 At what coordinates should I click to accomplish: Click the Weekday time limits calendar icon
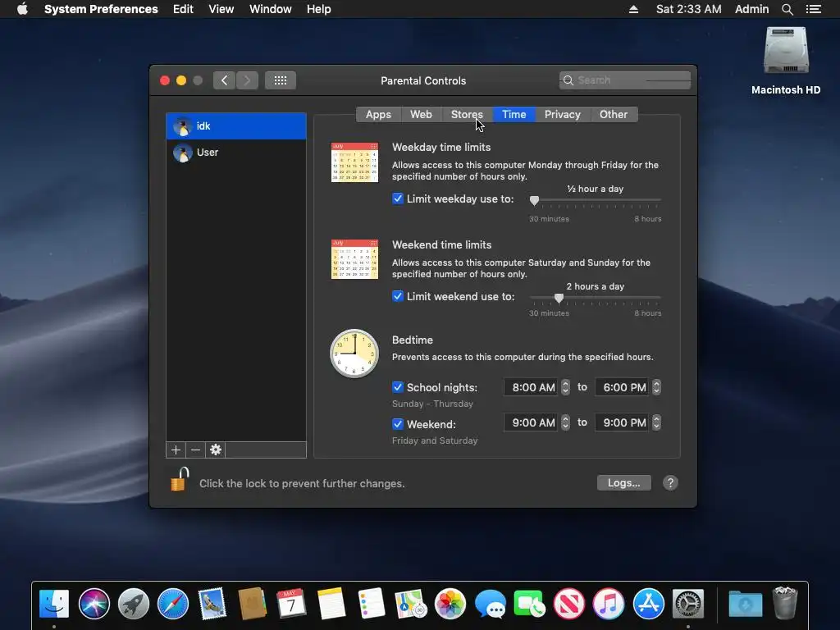[354, 162]
